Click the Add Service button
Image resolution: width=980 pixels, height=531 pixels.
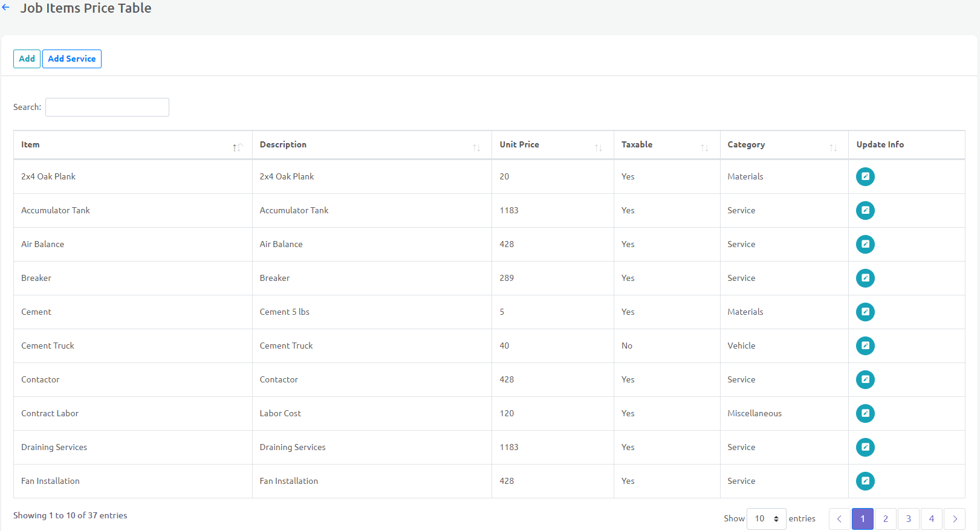(72, 59)
